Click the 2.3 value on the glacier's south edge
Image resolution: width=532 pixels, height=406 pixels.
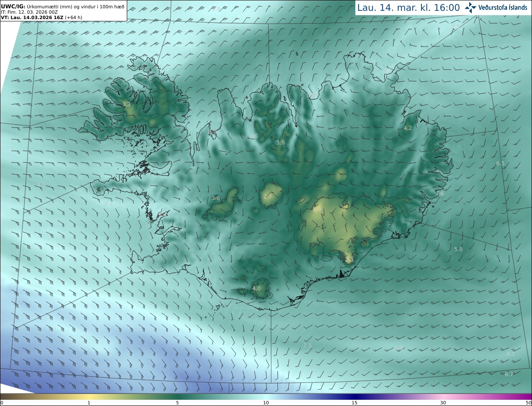tap(349, 260)
